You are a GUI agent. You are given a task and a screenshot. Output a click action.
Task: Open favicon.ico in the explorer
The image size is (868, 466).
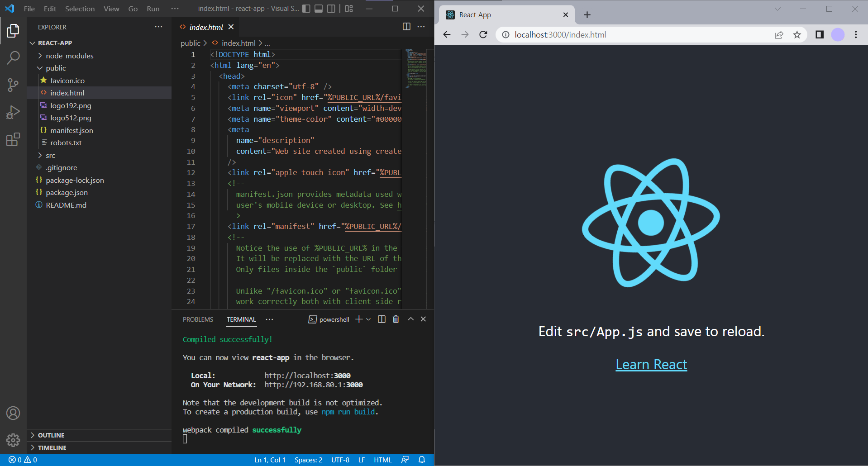[99, 81]
